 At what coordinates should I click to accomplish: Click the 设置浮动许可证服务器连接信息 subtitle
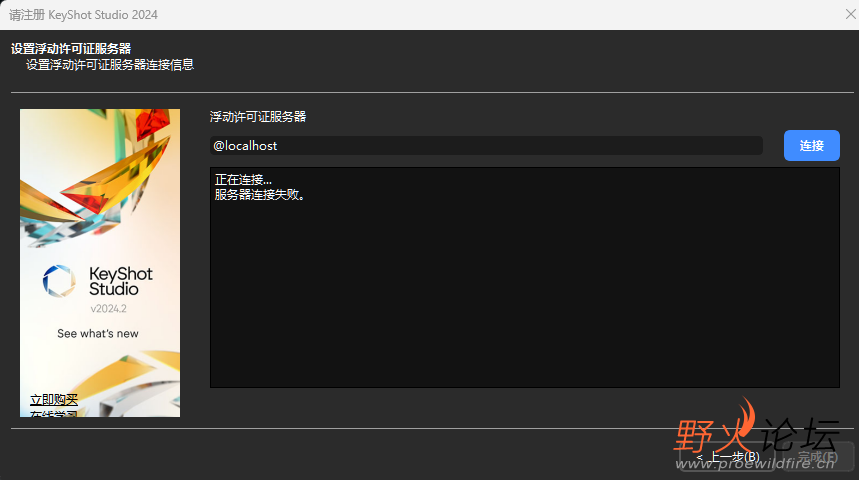point(110,65)
